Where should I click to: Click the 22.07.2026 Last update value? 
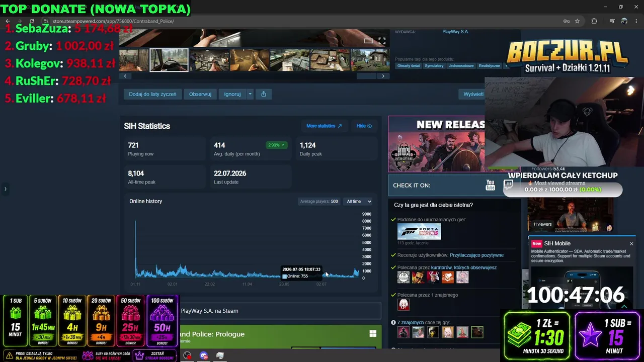230,173
